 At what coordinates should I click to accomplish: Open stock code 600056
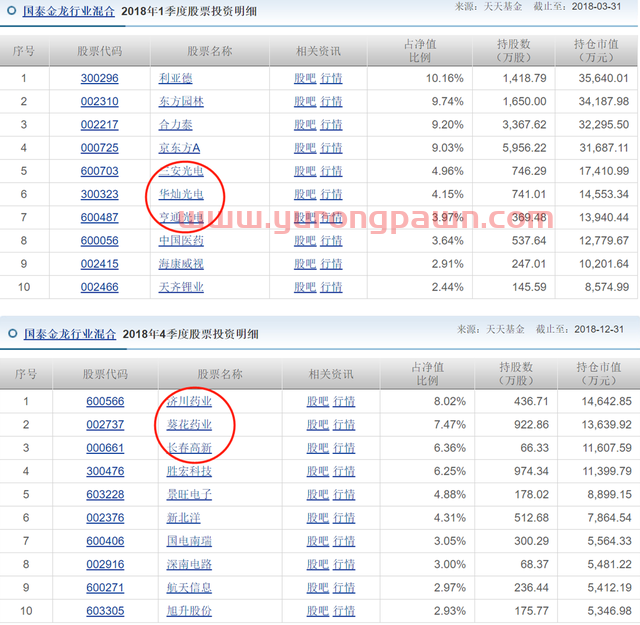pyautogui.click(x=100, y=241)
